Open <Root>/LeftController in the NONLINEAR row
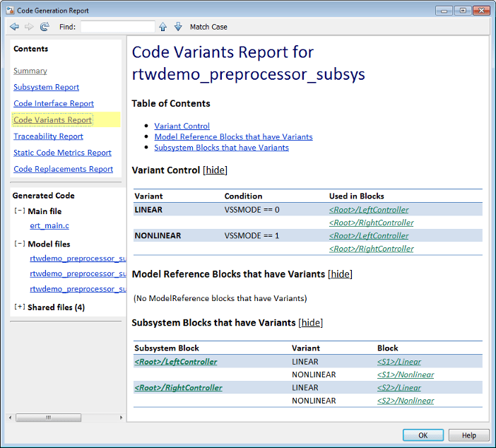This screenshot has width=496, height=448. pyautogui.click(x=369, y=236)
